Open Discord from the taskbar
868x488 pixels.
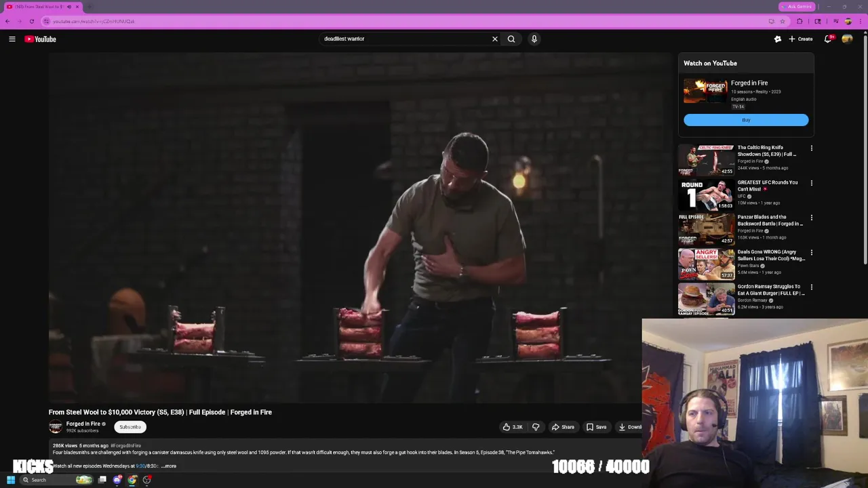tap(117, 480)
